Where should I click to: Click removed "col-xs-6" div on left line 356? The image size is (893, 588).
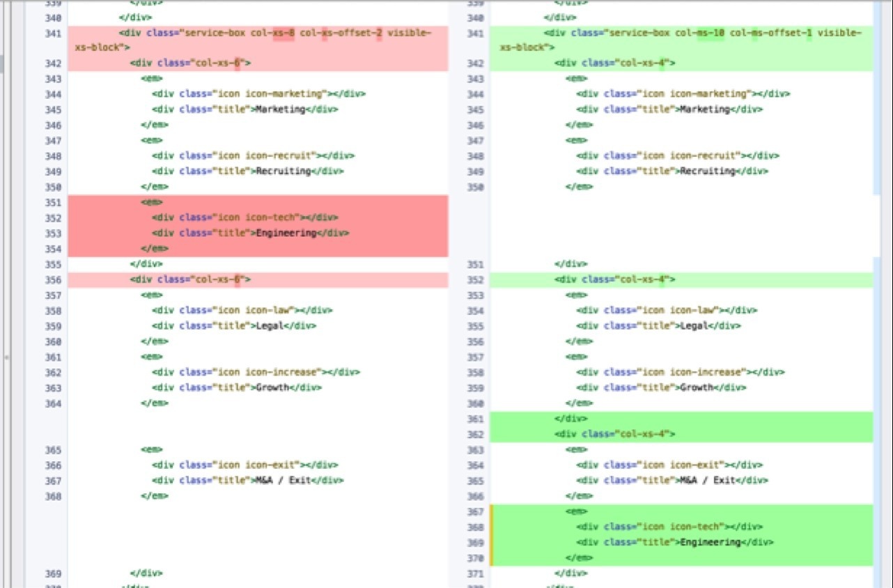(x=190, y=280)
